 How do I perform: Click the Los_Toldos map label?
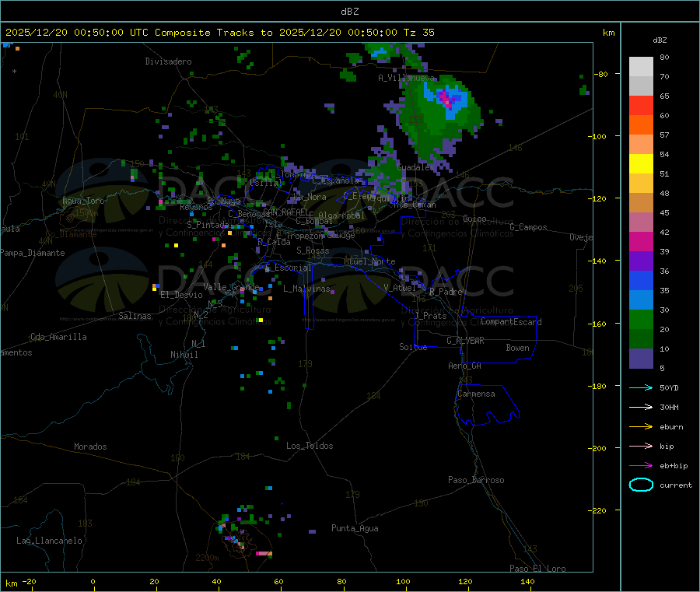click(310, 446)
